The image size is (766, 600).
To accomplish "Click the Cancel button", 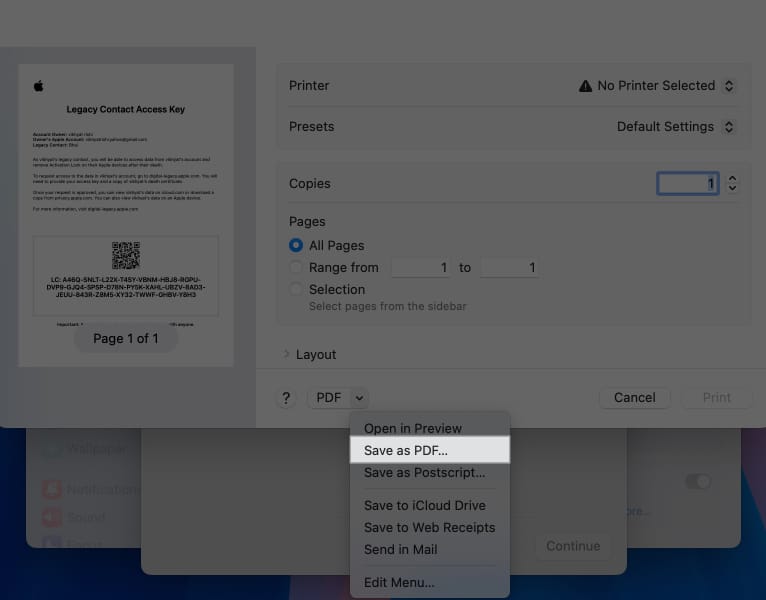I will (x=634, y=397).
